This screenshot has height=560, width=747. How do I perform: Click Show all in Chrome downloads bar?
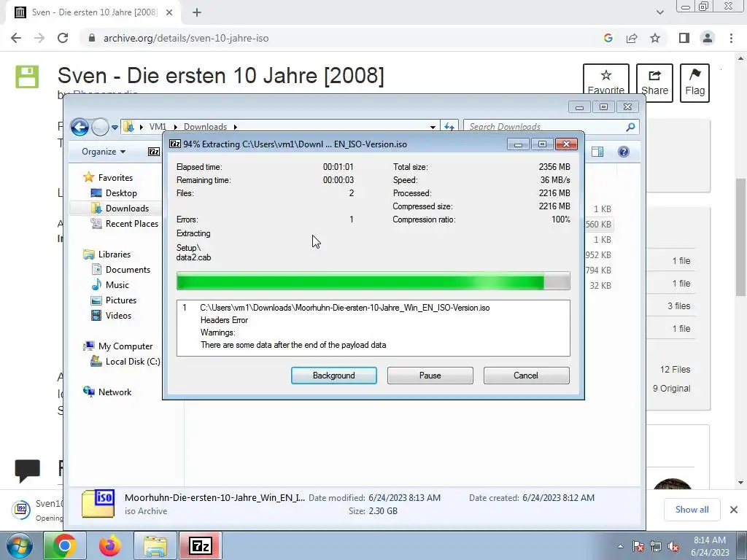(692, 510)
